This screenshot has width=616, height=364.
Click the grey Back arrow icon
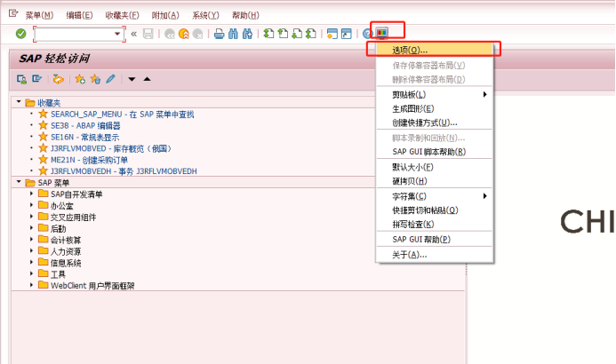click(170, 34)
